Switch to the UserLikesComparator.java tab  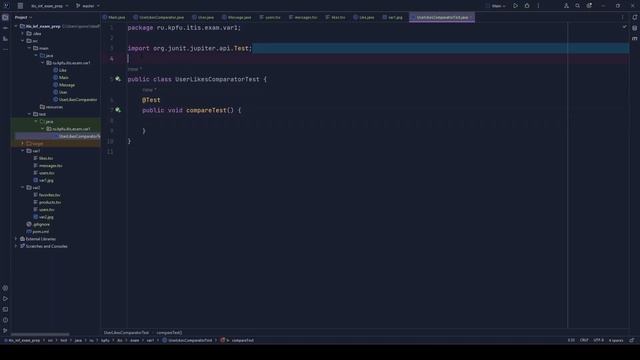[158, 17]
